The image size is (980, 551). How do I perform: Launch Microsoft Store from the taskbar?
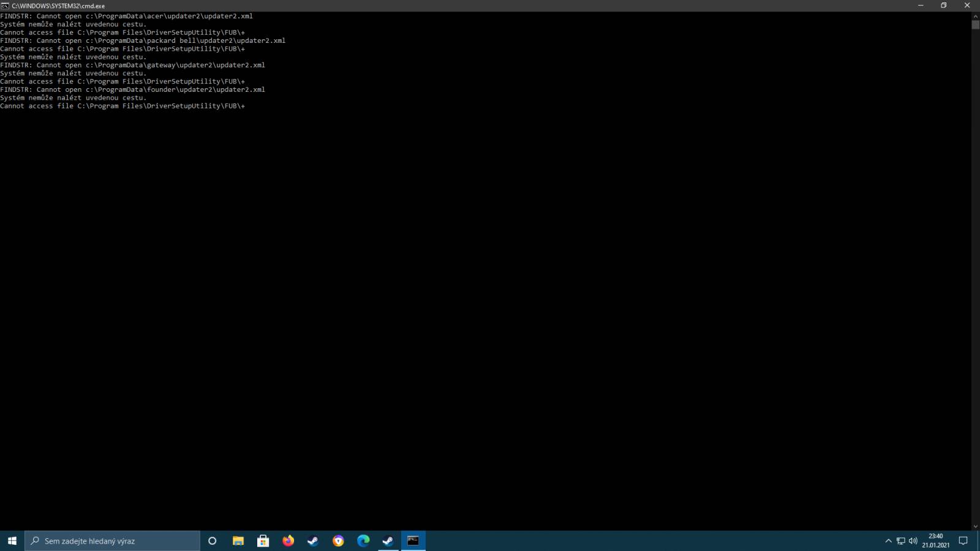(x=263, y=541)
